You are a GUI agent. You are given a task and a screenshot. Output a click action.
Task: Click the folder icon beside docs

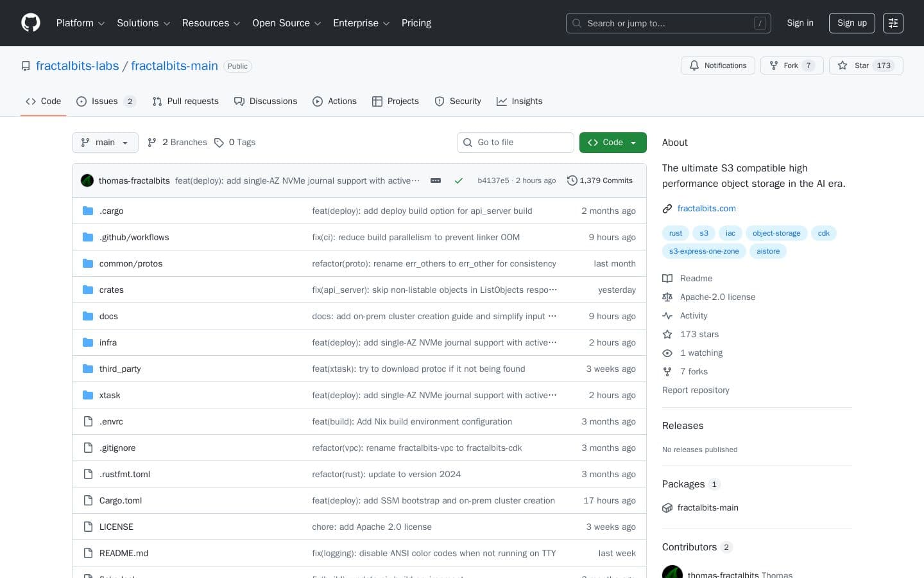click(88, 316)
